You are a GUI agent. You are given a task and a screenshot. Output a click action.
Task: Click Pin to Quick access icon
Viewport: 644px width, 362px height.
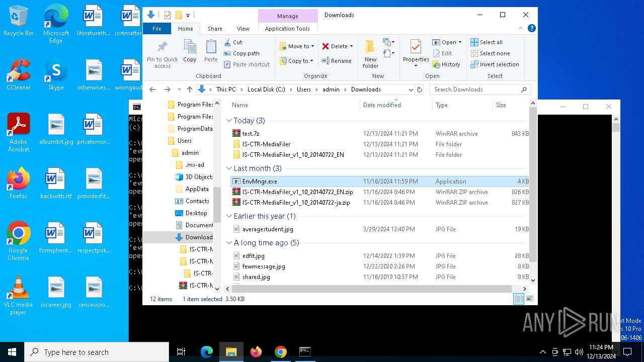click(162, 48)
